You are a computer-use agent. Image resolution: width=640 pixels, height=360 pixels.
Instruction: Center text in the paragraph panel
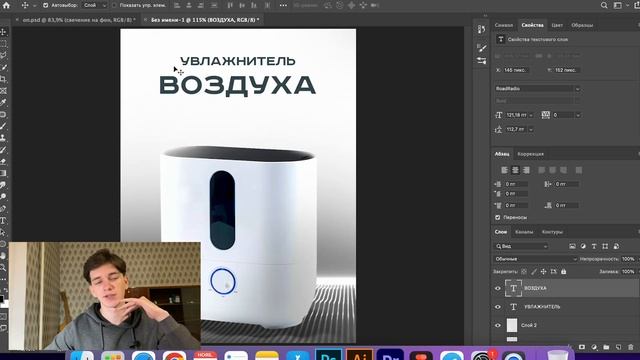[x=516, y=170]
